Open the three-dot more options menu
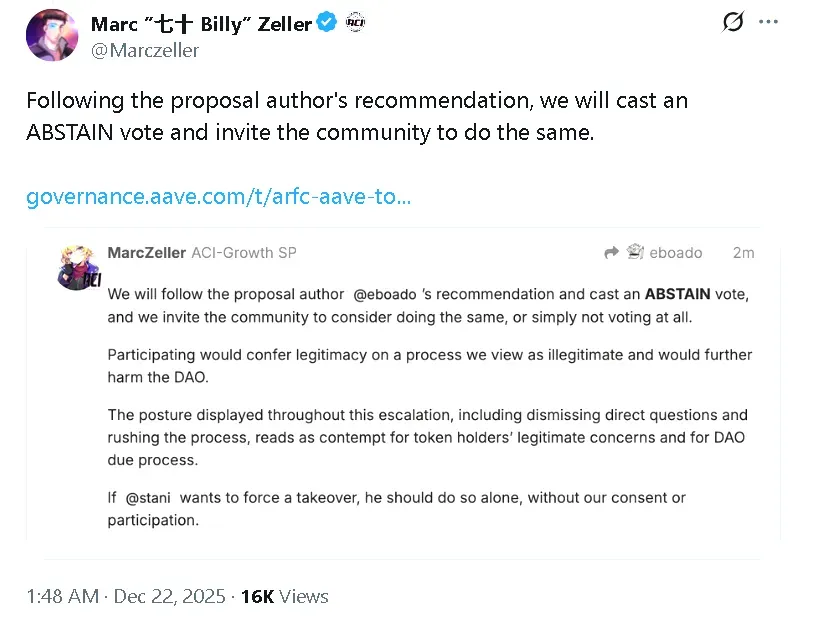 coord(768,22)
